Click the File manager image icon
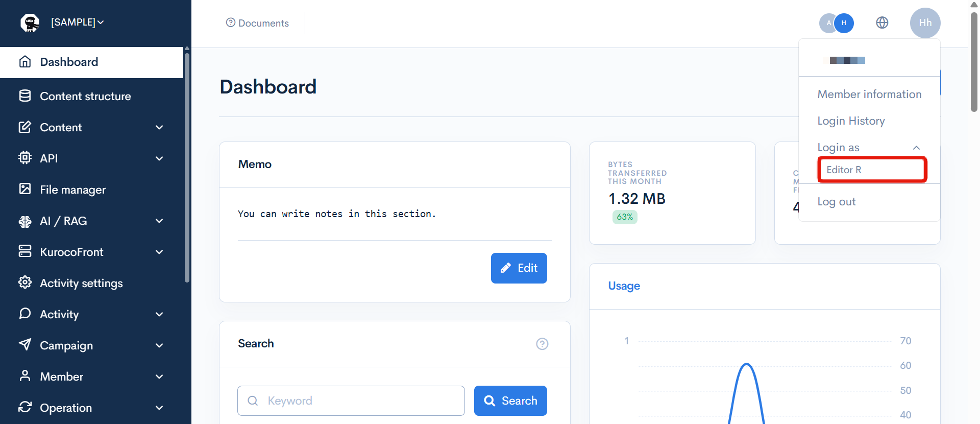Viewport: 980px width, 424px height. pos(25,189)
